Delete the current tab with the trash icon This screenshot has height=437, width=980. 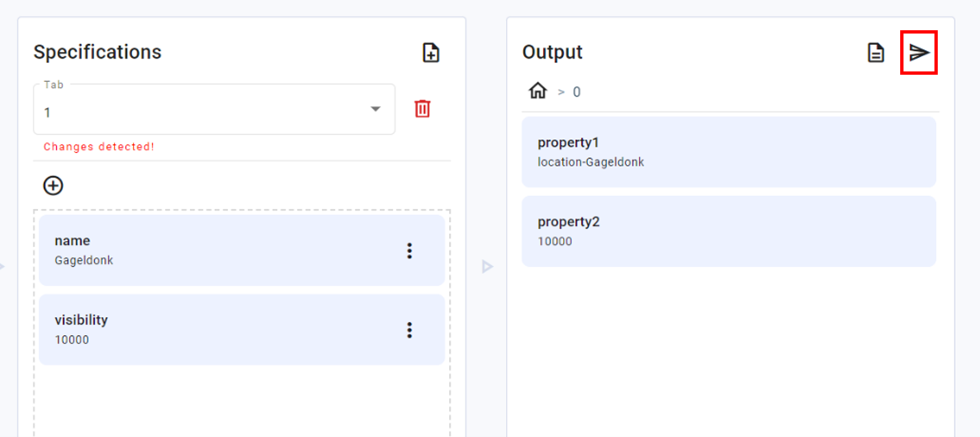422,109
